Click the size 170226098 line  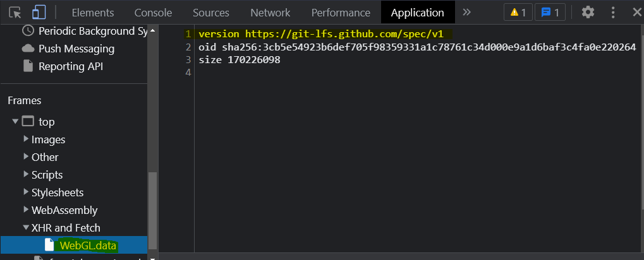click(239, 60)
